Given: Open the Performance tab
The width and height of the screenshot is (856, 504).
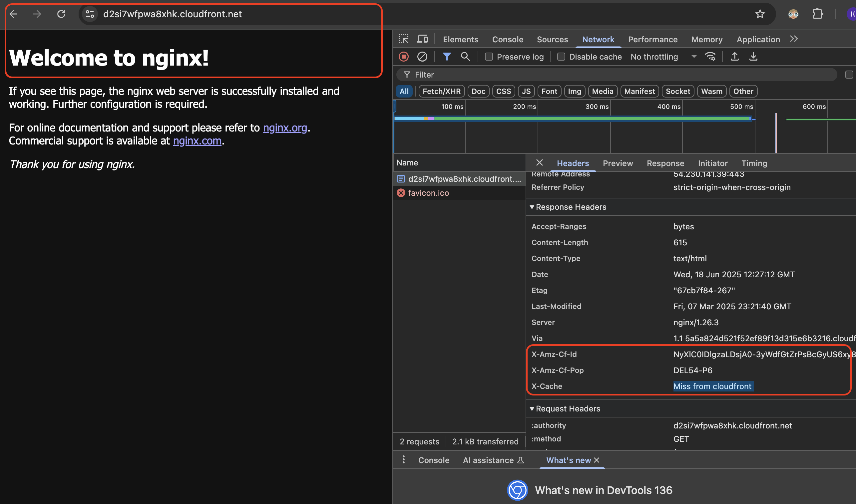Looking at the screenshot, I should (x=652, y=39).
